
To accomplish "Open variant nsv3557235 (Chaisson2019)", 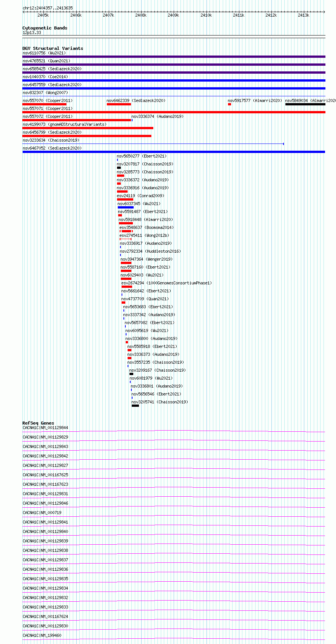I will pyautogui.click(x=156, y=362).
